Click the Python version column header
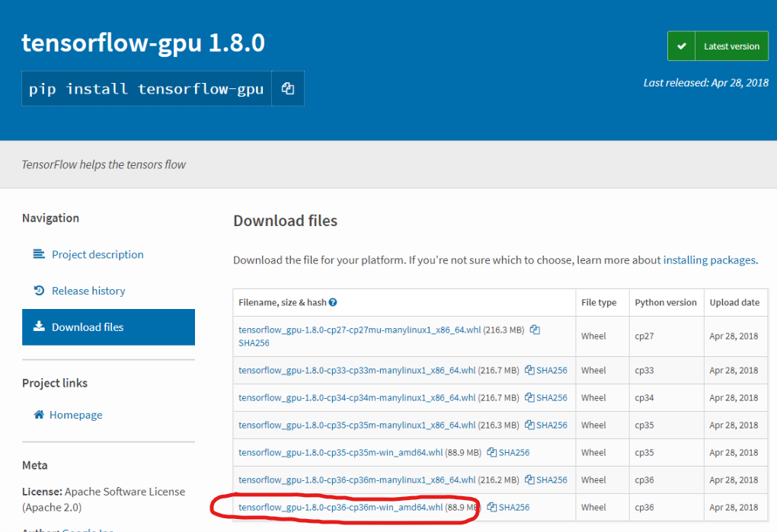777x532 pixels. tap(666, 302)
